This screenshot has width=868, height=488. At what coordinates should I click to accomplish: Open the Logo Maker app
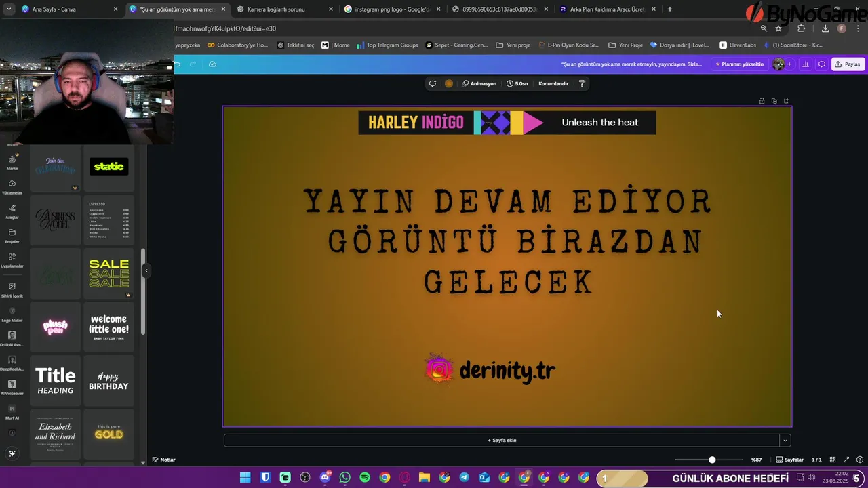point(12,314)
